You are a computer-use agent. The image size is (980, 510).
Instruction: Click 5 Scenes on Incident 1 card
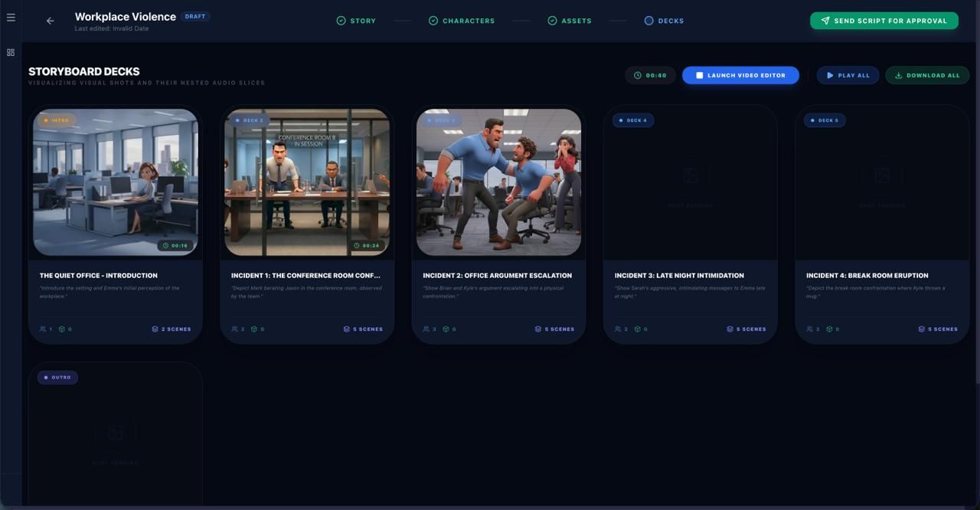tap(363, 329)
